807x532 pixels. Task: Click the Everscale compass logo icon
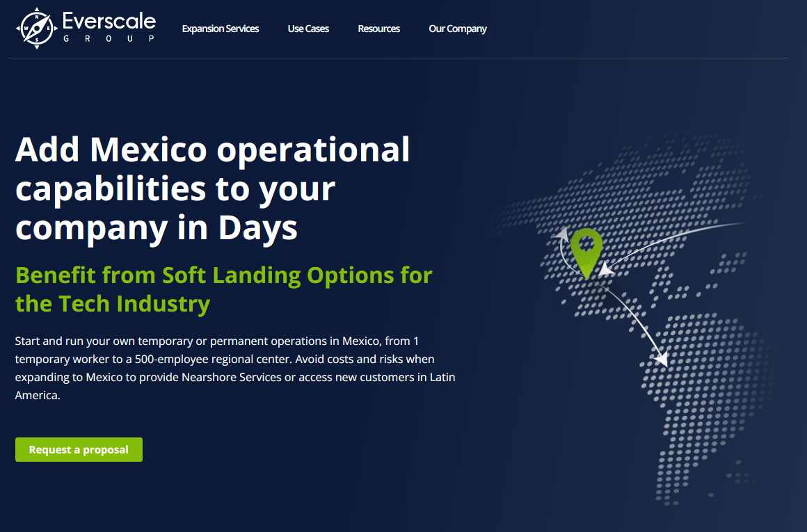click(x=37, y=29)
